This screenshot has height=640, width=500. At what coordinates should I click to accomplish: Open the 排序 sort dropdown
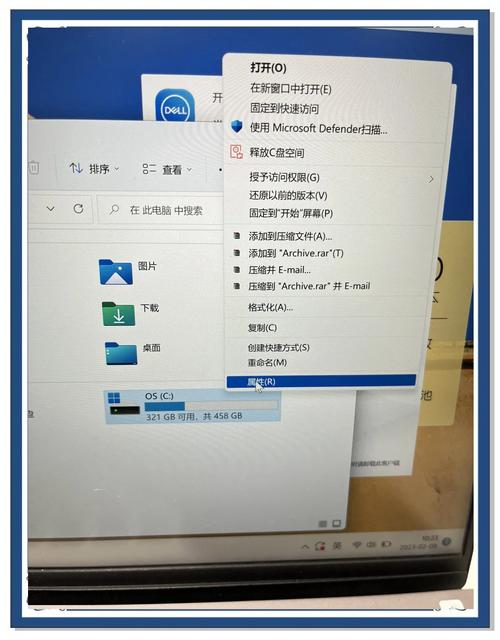pos(94,169)
